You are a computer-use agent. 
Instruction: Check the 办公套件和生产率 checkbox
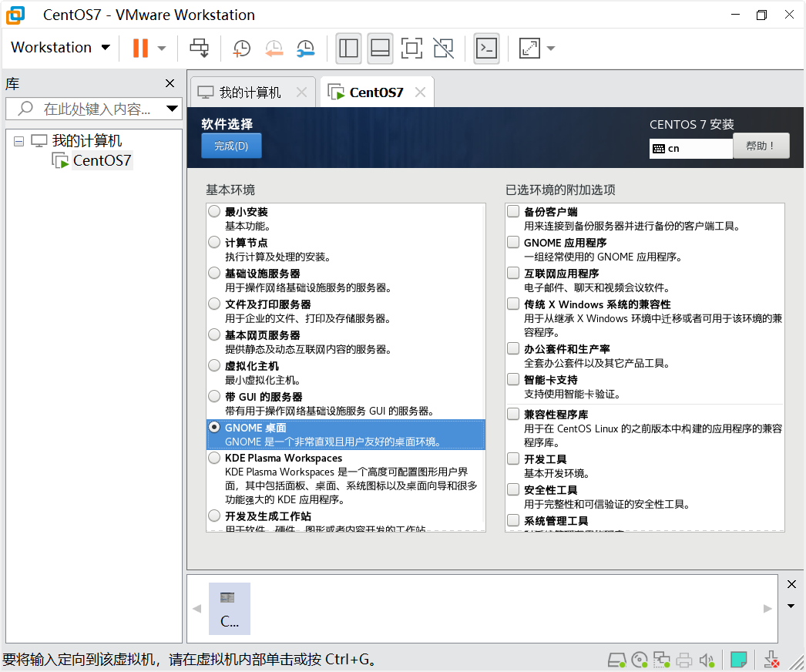(x=513, y=348)
